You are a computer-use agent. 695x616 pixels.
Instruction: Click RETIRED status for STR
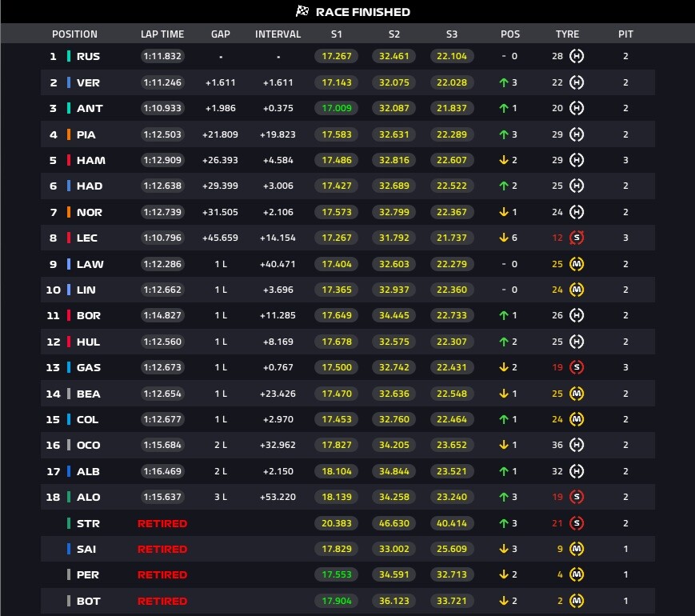(x=162, y=523)
